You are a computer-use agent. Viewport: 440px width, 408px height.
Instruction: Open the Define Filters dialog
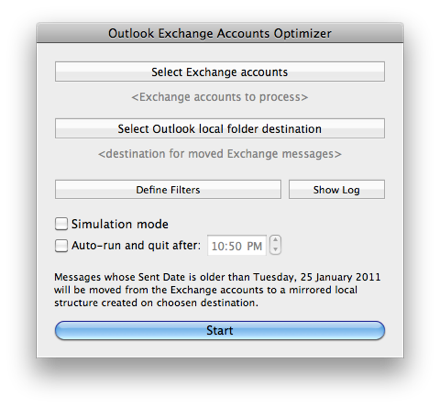click(x=168, y=190)
